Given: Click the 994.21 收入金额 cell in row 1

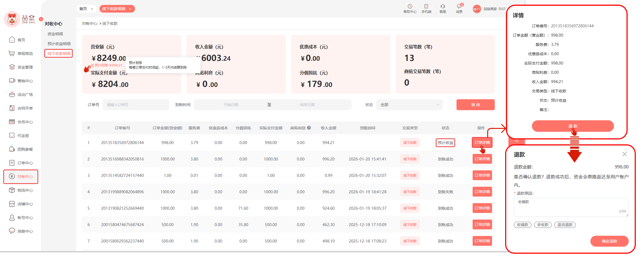Looking at the screenshot, I should tap(328, 143).
